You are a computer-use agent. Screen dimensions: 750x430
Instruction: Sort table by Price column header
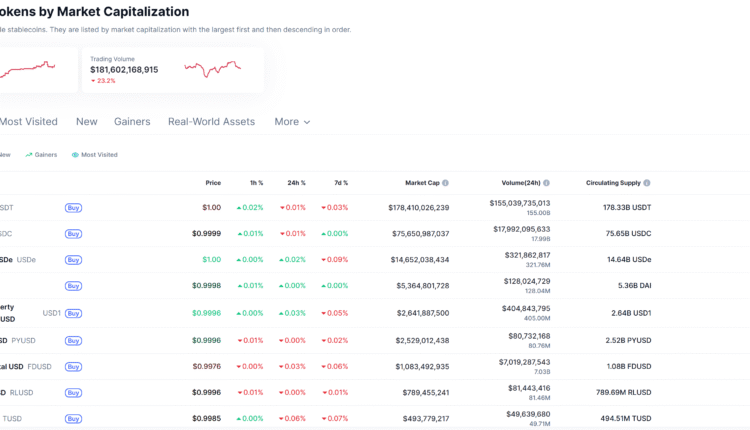pos(213,183)
